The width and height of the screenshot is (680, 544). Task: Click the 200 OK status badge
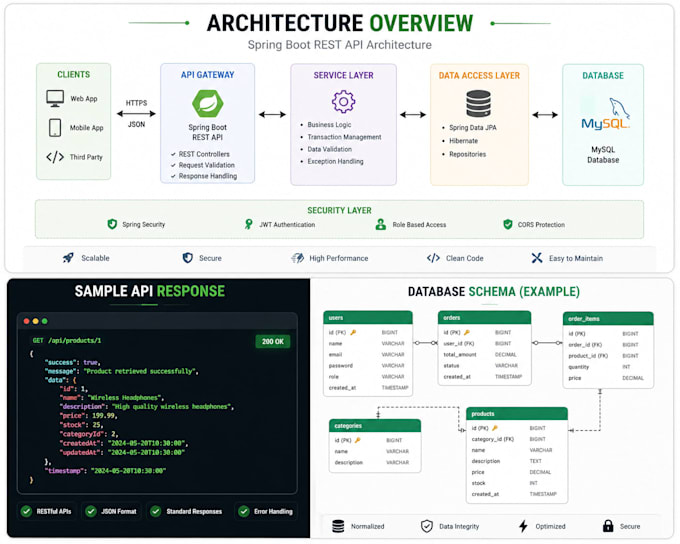pyautogui.click(x=273, y=341)
